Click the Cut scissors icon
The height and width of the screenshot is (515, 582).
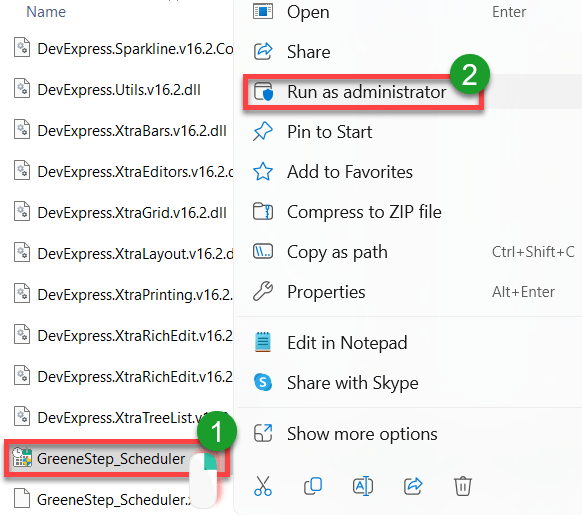(263, 486)
